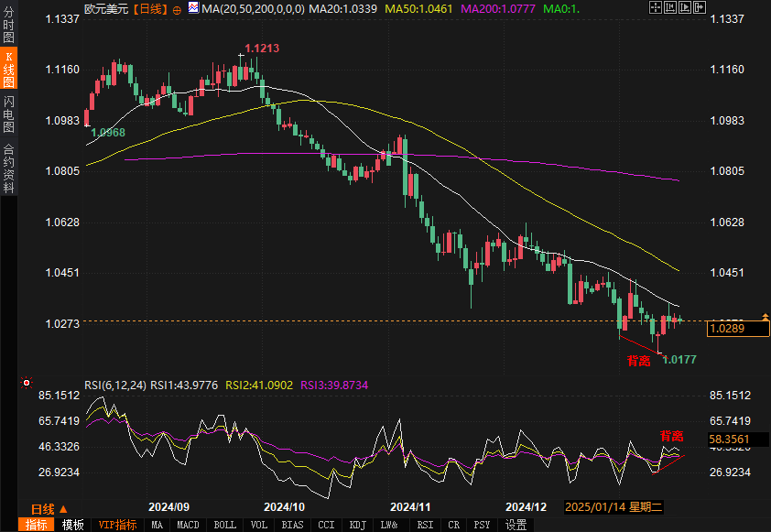Click the orange plus circle beside 日线
Screen dimensions: 771x532
point(177,8)
